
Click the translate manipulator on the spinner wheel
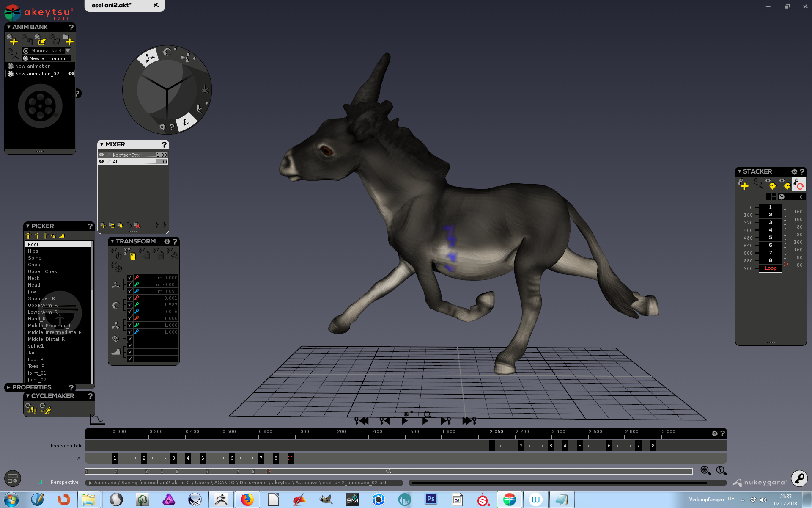click(x=148, y=58)
